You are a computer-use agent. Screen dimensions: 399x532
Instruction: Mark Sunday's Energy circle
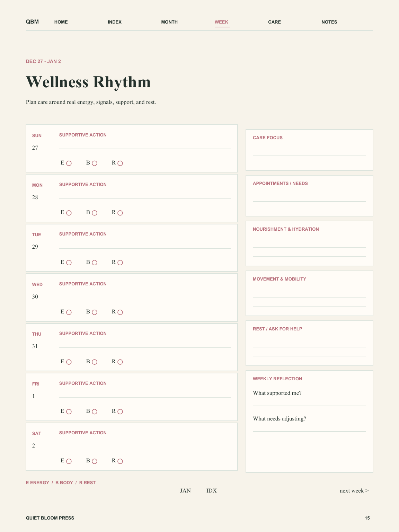[69, 163]
